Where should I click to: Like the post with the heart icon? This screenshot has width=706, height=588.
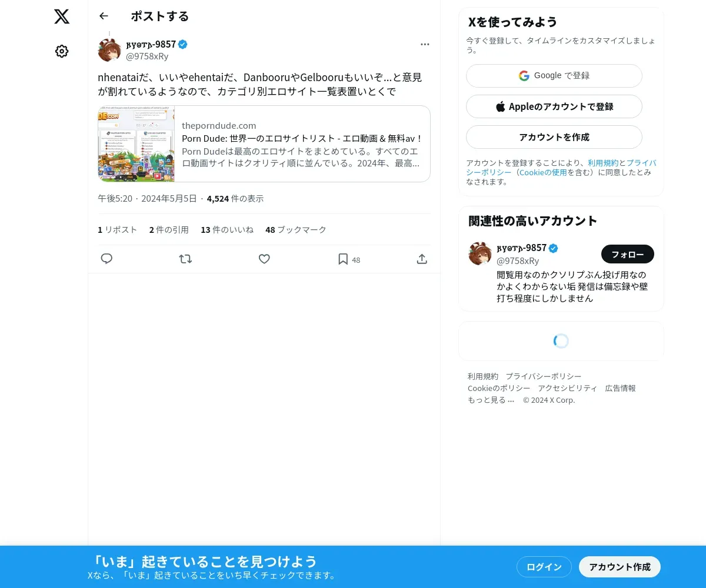pos(264,259)
